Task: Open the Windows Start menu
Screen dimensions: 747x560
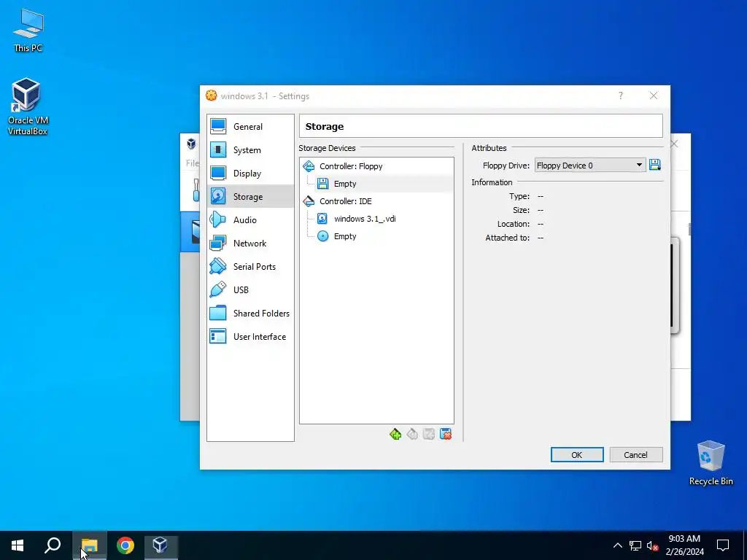Action: click(x=18, y=545)
